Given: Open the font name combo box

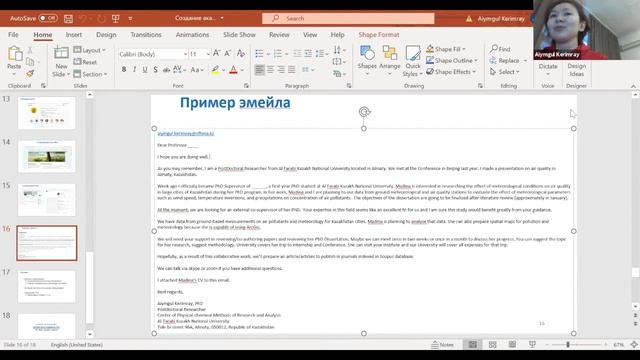Looking at the screenshot, I should coord(153,54).
